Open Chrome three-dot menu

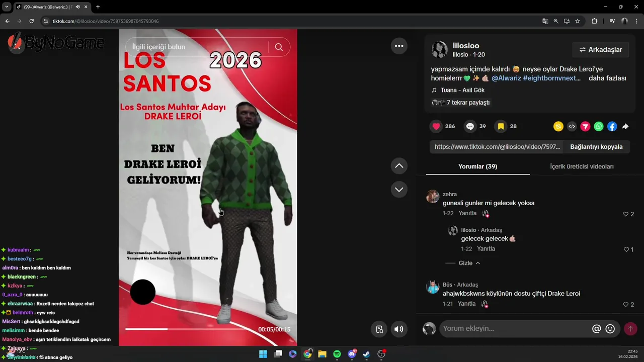point(637,21)
